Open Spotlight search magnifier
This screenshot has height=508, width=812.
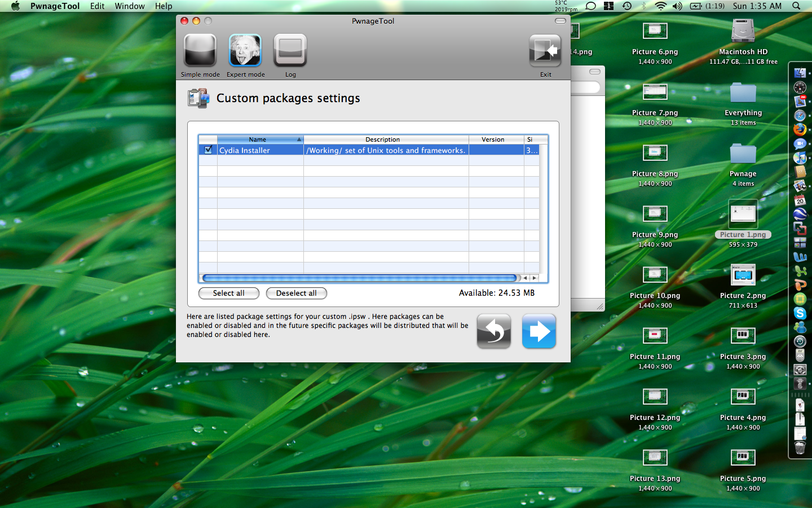796,6
